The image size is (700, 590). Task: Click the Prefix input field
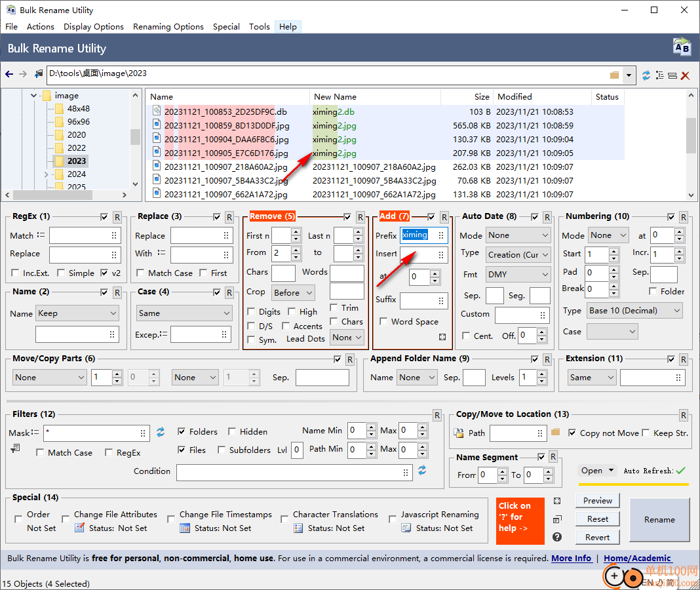[x=424, y=235]
